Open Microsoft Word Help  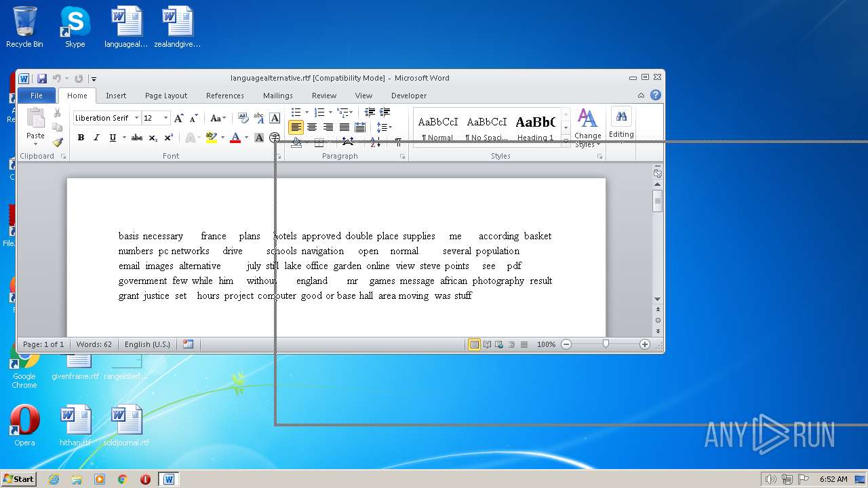click(656, 96)
